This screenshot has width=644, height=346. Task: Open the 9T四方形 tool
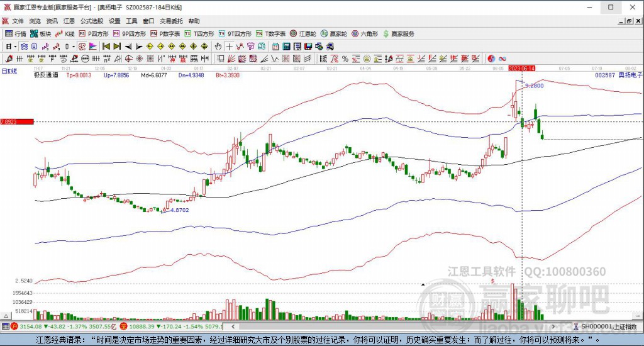pos(235,34)
